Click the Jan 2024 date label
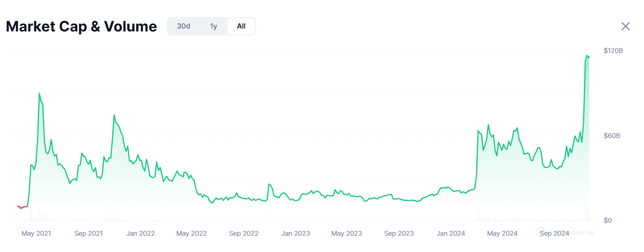Screen dimensions: 644x252 point(451,233)
